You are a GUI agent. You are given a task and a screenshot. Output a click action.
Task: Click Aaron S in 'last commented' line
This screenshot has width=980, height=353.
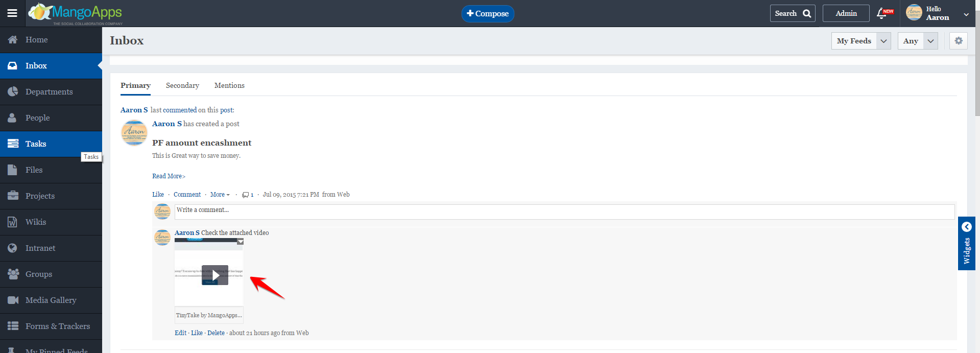coord(134,110)
